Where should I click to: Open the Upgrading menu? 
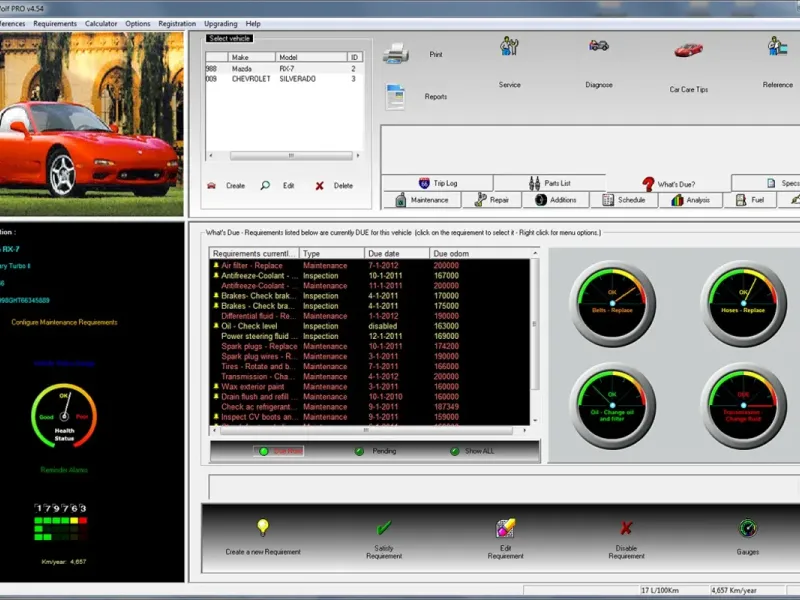220,23
